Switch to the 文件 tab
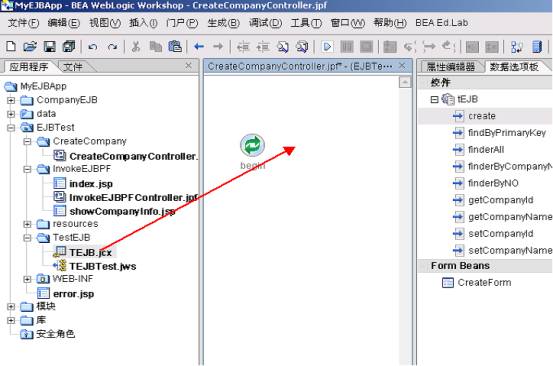Image resolution: width=553 pixels, height=366 pixels. [72, 67]
